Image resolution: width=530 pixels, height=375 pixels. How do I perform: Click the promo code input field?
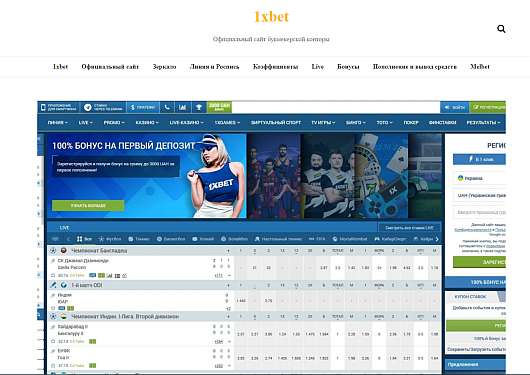click(479, 212)
